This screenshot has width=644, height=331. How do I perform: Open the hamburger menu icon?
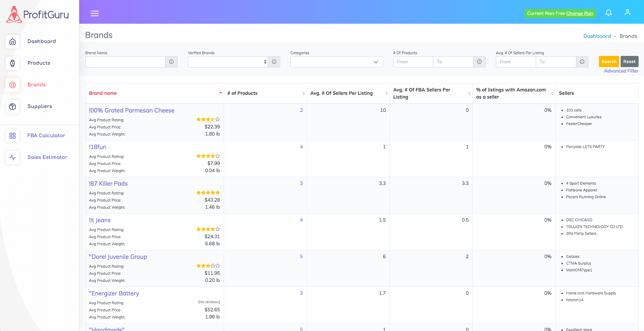pos(95,14)
